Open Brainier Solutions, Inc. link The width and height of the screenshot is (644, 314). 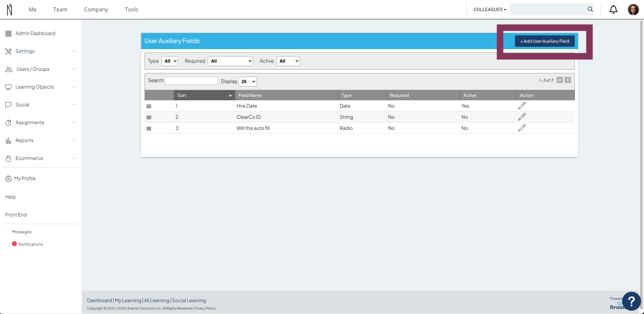tap(144, 308)
